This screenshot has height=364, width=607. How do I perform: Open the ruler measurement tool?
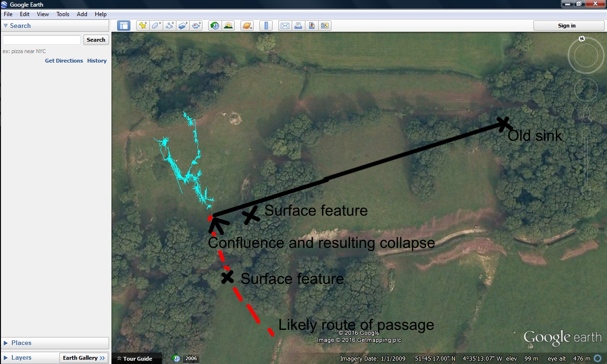[266, 26]
